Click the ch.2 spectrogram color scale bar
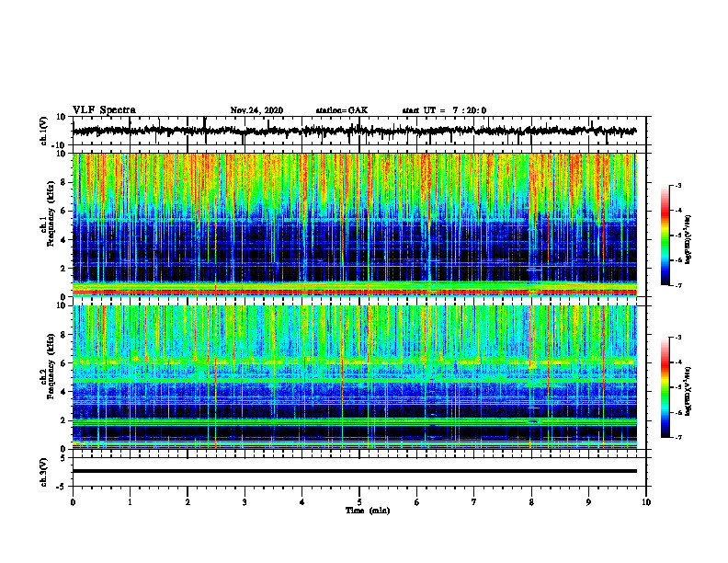The height and width of the screenshot is (563, 728). pyautogui.click(x=665, y=387)
